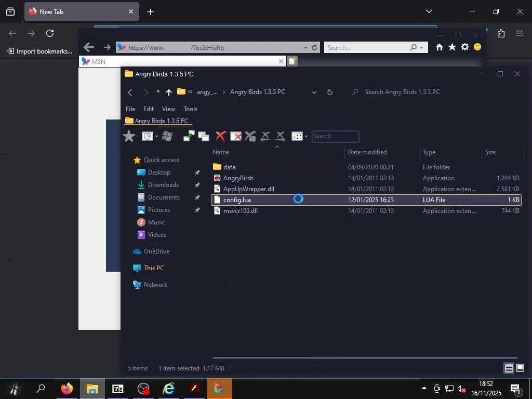This screenshot has height=399, width=532.
Task: Open the File menu in Explorer
Action: 130,109
